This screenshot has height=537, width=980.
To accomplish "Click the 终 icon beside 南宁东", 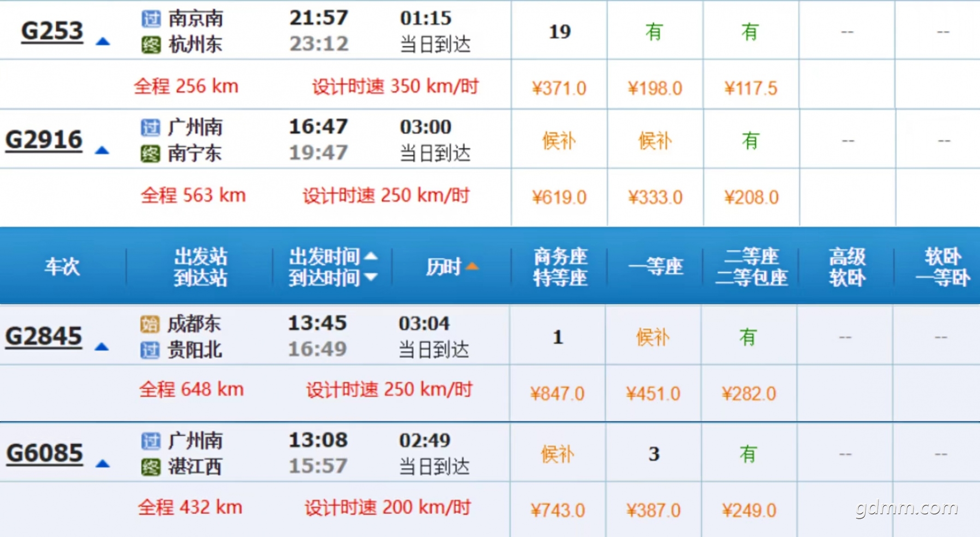I will [x=150, y=154].
